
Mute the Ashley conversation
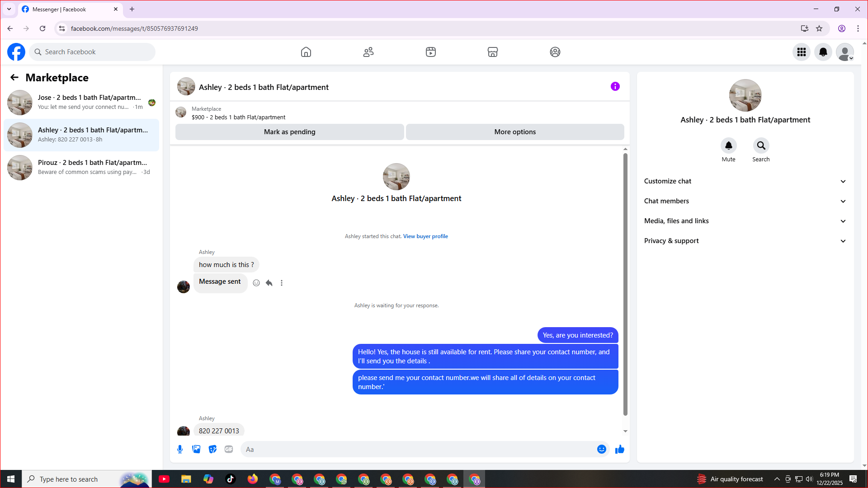(x=728, y=146)
